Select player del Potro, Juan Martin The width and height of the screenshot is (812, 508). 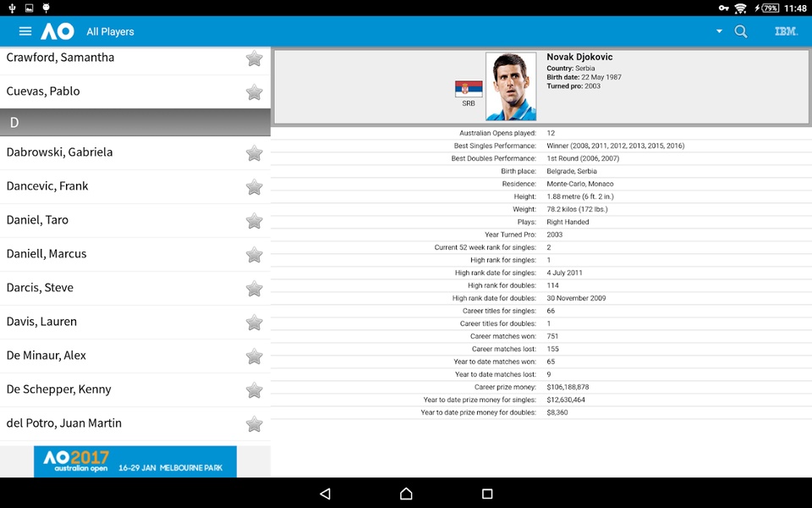135,423
